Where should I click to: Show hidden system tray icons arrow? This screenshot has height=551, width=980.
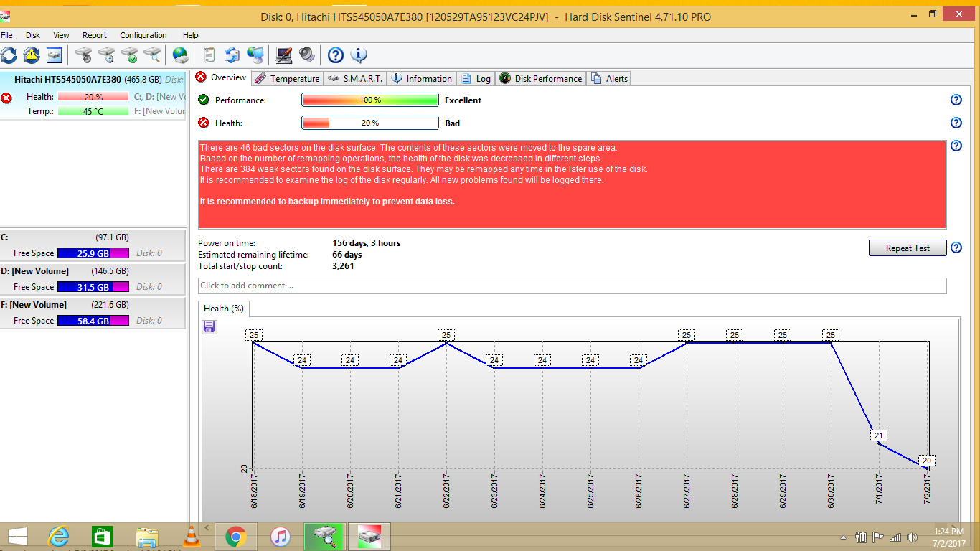tap(844, 537)
